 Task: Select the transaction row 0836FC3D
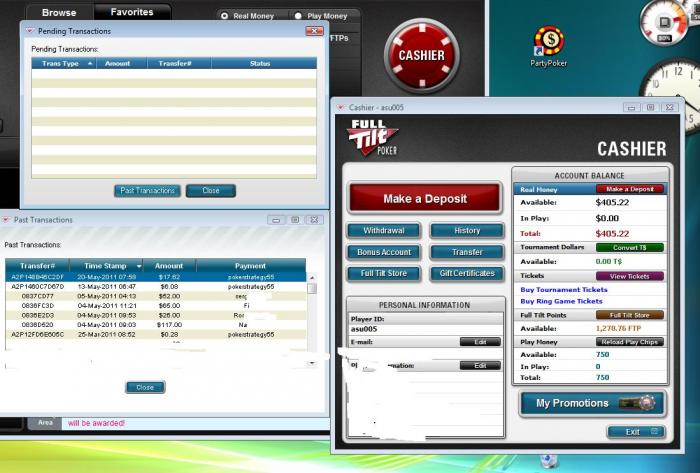click(x=156, y=306)
